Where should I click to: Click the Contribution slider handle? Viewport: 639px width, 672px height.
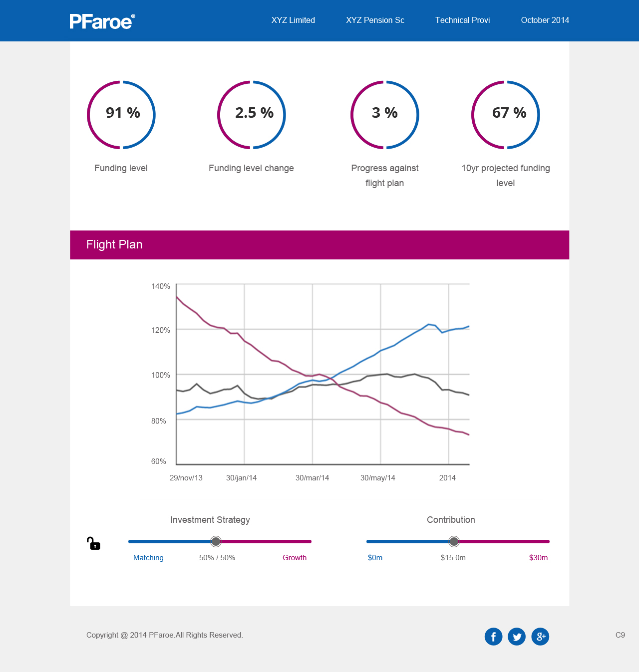click(x=454, y=541)
